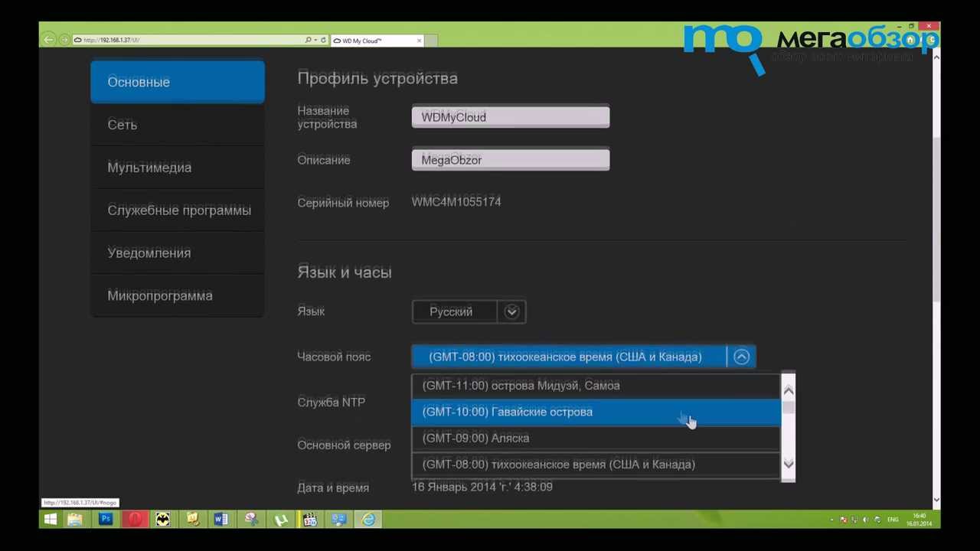The width and height of the screenshot is (980, 551).
Task: Click the ENG language indicator in taskbar
Action: (x=893, y=520)
